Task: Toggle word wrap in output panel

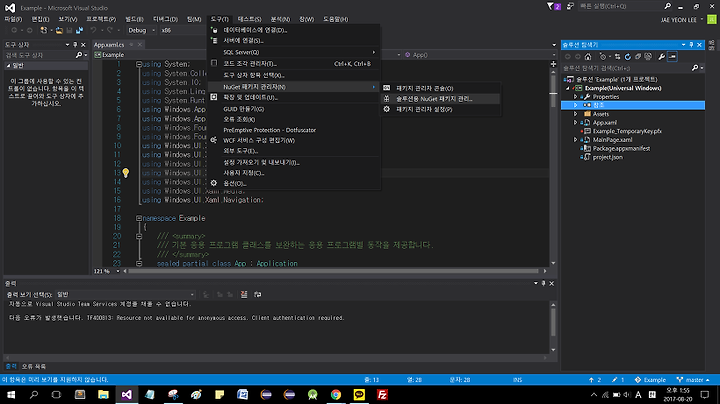Action: [x=258, y=294]
